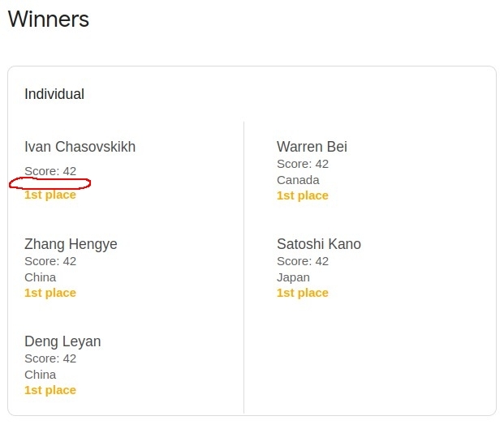Click China under Zhang Hengye

(41, 277)
